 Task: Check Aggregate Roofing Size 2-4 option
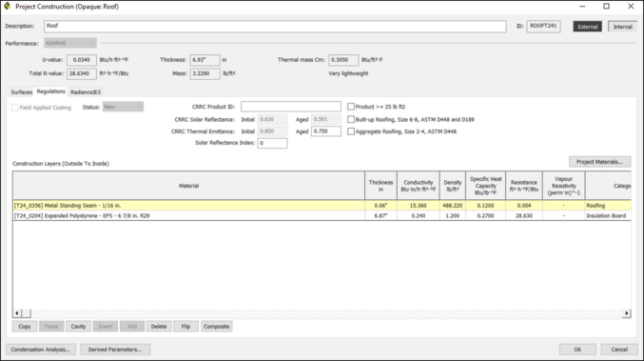tap(351, 131)
